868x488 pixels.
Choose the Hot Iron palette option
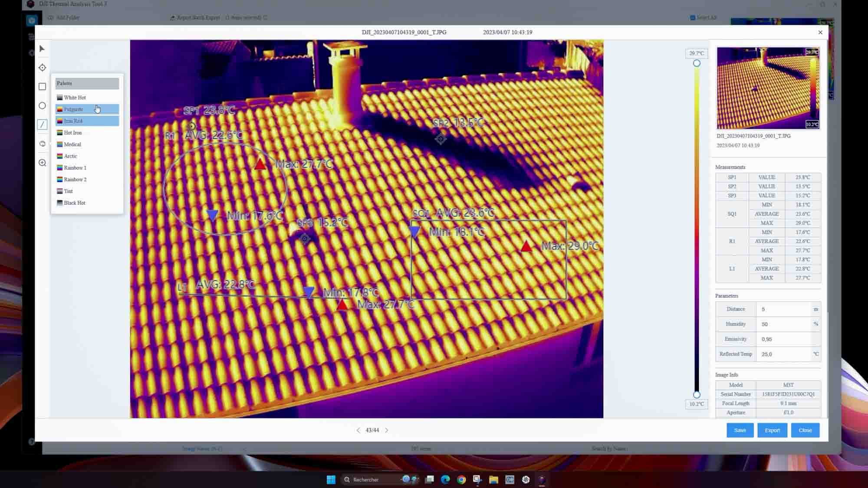tap(72, 132)
